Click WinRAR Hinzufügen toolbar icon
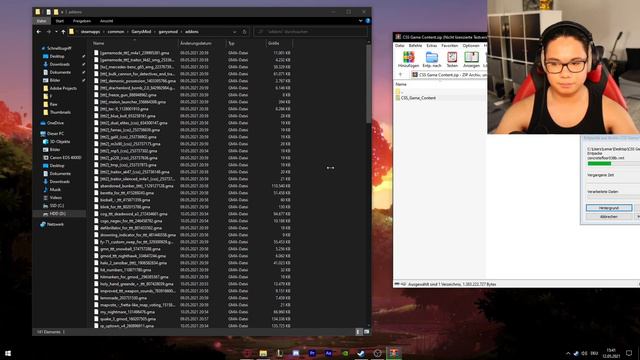The width and height of the screenshot is (640, 360). coord(408,60)
